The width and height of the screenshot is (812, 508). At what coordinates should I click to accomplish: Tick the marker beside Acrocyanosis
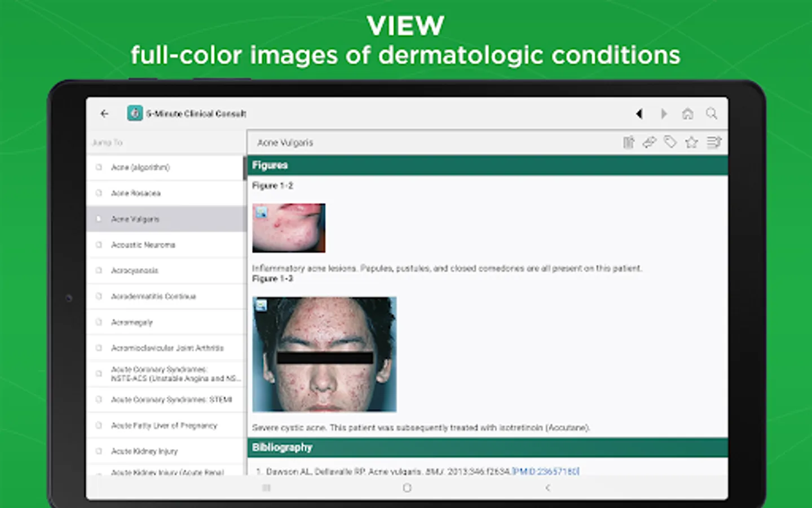click(x=99, y=270)
